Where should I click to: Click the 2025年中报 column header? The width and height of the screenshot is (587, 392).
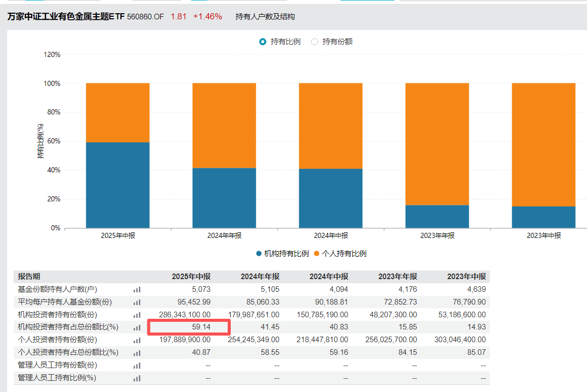(191, 277)
